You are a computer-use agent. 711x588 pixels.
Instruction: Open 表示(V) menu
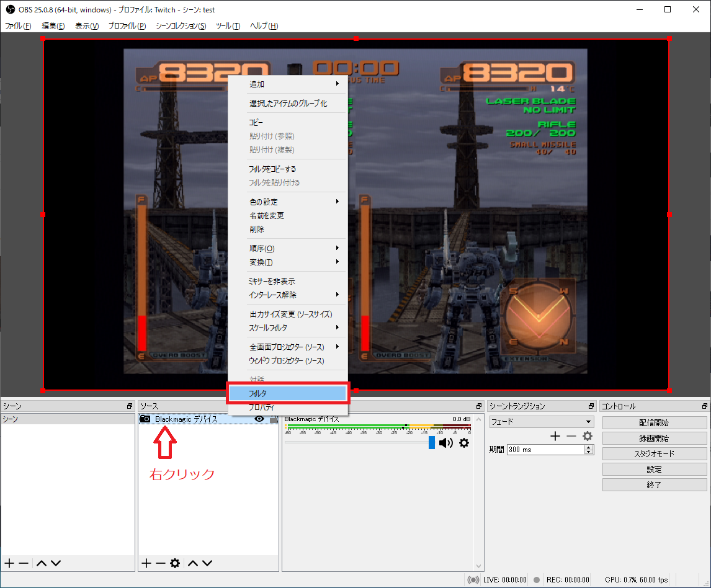[x=87, y=26]
